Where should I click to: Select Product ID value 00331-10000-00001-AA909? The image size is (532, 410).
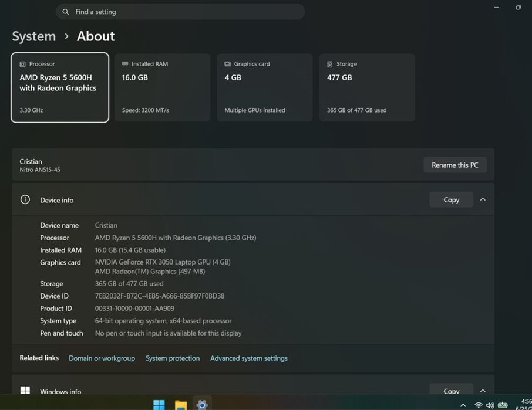tap(134, 309)
